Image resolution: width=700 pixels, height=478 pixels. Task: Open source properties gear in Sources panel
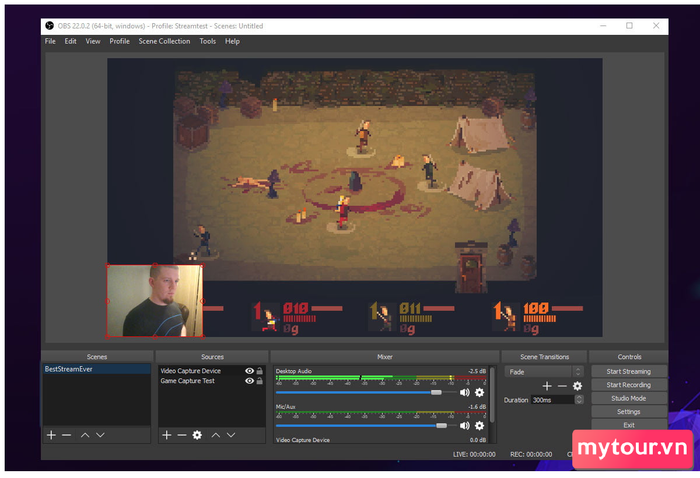[197, 435]
